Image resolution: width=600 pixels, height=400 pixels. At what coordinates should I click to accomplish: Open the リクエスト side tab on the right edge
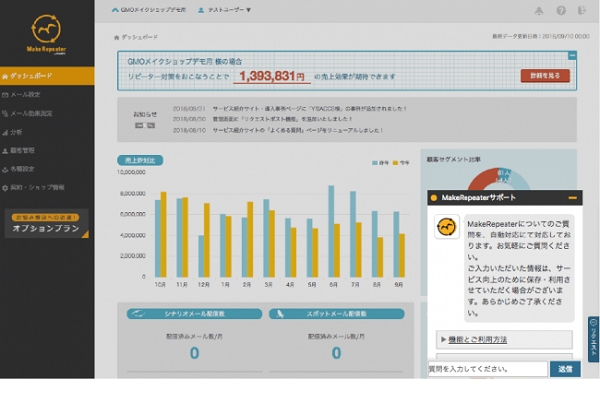coord(593,339)
